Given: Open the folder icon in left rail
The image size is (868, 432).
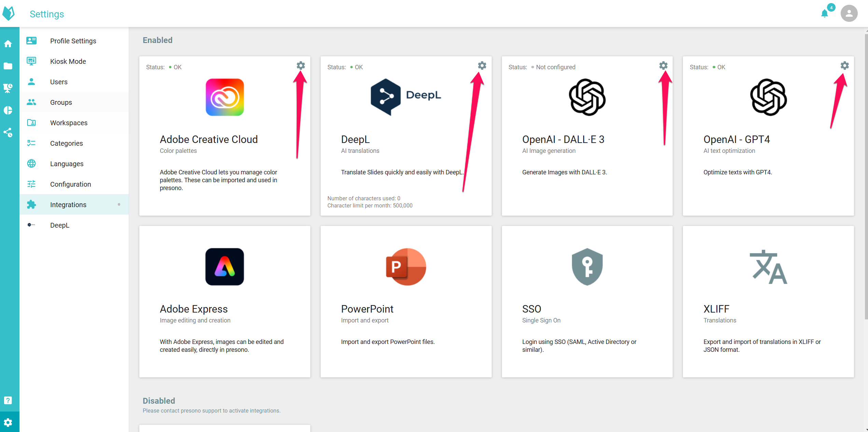Looking at the screenshot, I should pyautogui.click(x=8, y=66).
